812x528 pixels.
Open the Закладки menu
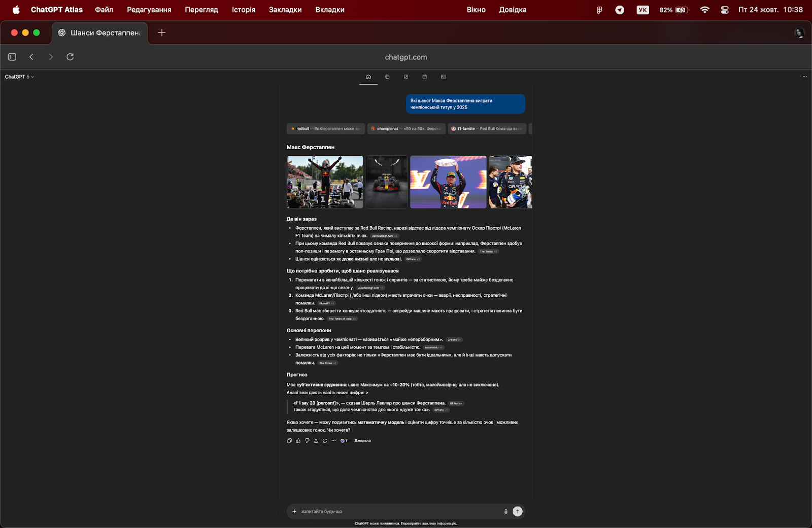click(285, 10)
